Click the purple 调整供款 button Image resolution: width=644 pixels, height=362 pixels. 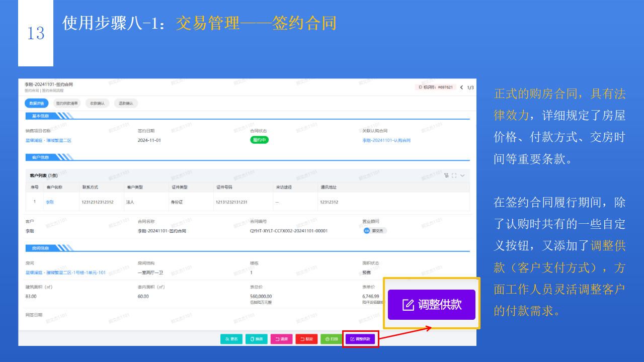[x=432, y=305]
